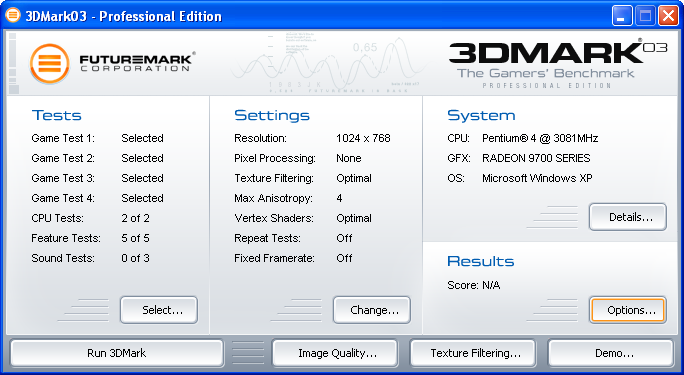
Task: Click the "Resolution:" label
Action: click(260, 138)
